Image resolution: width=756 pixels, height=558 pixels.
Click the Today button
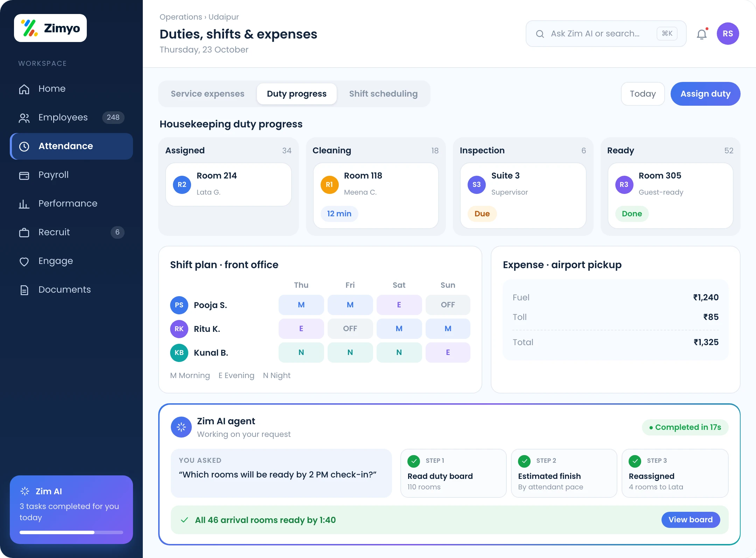point(643,94)
